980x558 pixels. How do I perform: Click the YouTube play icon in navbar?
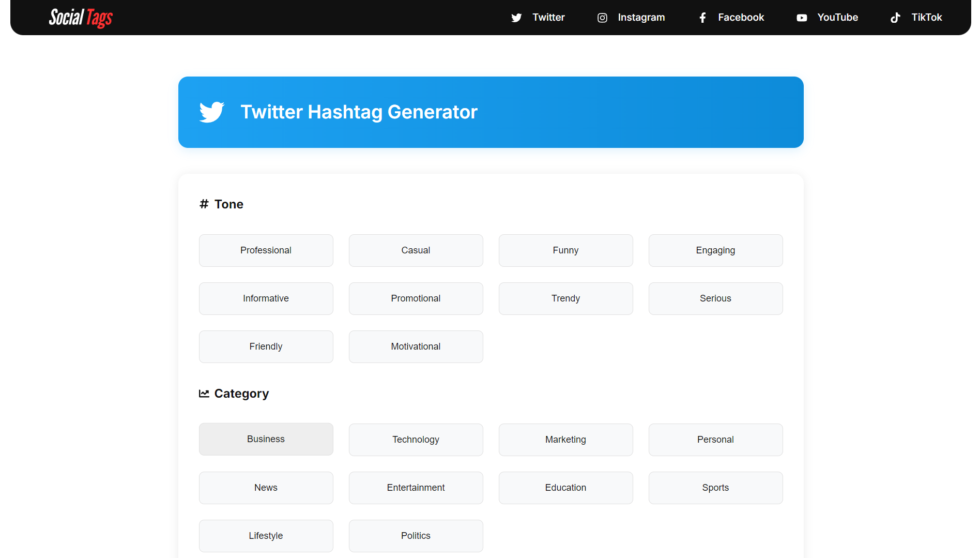[802, 18]
